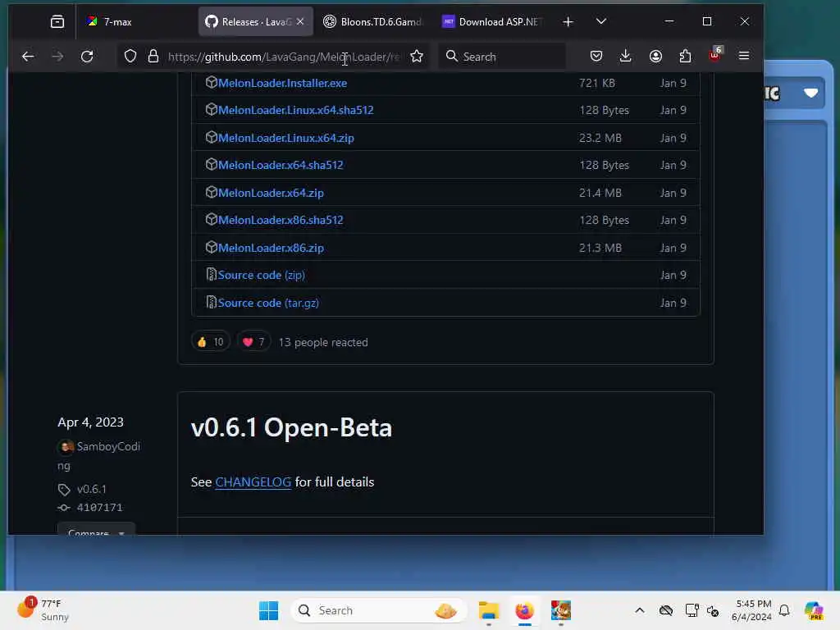Click the 23.2 MB file size text
Screen dimensions: 840x630
click(x=600, y=138)
